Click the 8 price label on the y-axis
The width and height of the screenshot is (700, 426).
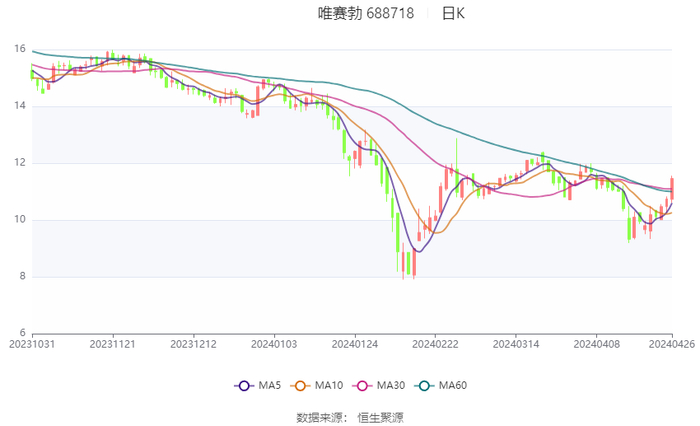(x=22, y=277)
